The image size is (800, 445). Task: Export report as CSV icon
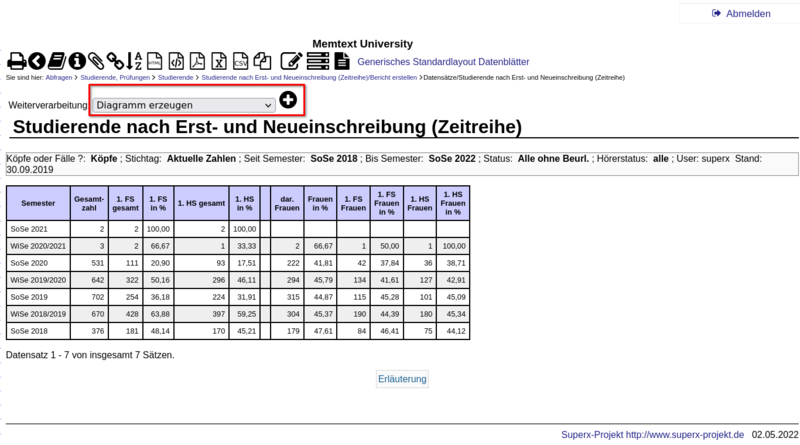point(240,61)
